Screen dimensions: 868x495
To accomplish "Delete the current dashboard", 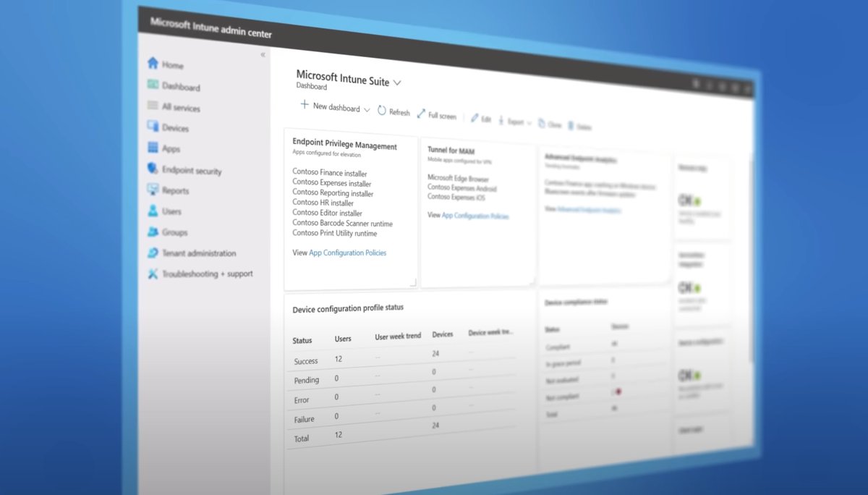I will point(580,127).
